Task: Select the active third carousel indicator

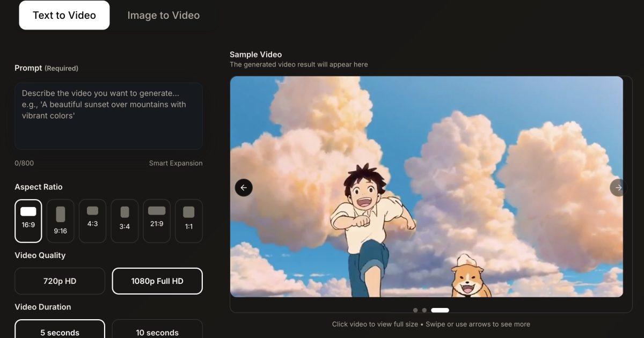Action: [440, 310]
